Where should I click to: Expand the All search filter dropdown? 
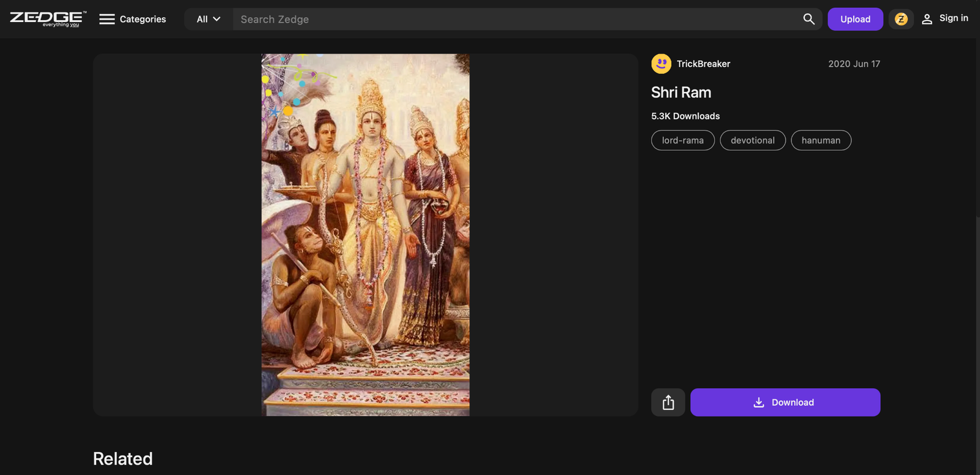point(208,19)
